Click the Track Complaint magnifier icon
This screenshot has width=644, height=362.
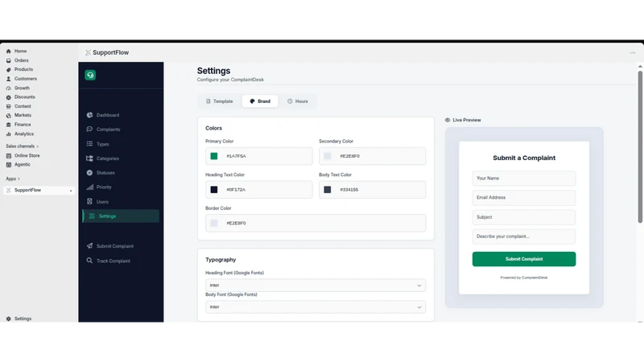coord(89,261)
